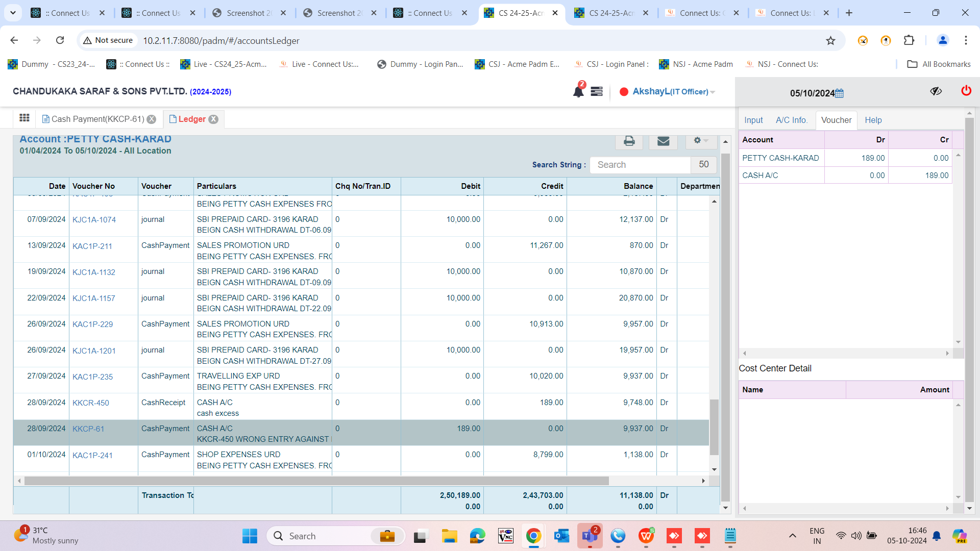
Task: Click the red power logout icon
Action: coord(966,91)
